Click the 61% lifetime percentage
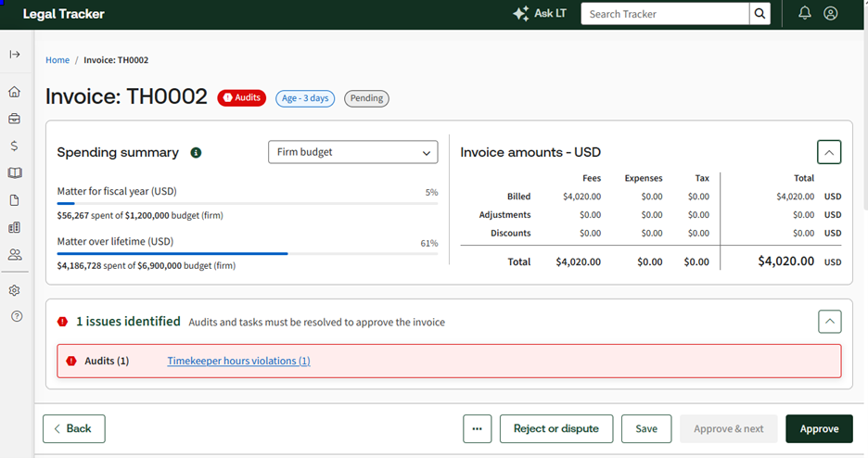This screenshot has width=868, height=458. pos(429,244)
